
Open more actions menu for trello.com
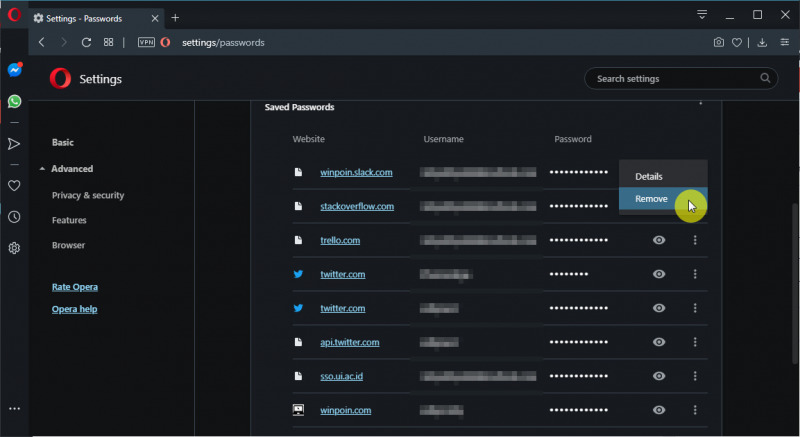click(695, 240)
